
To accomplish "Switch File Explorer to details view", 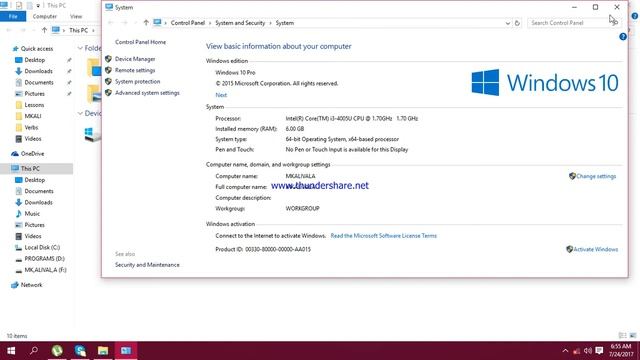I will (622, 336).
